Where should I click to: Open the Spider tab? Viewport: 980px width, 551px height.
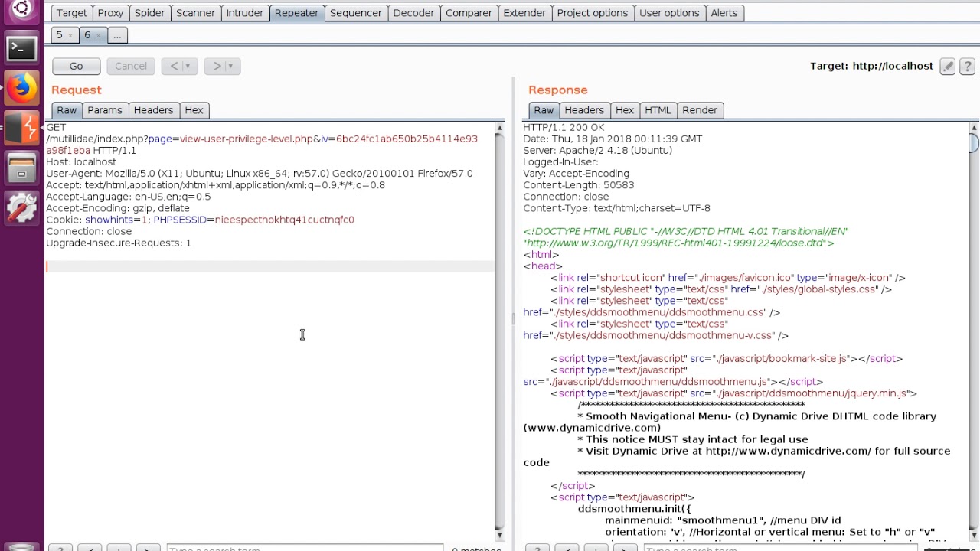pyautogui.click(x=149, y=13)
